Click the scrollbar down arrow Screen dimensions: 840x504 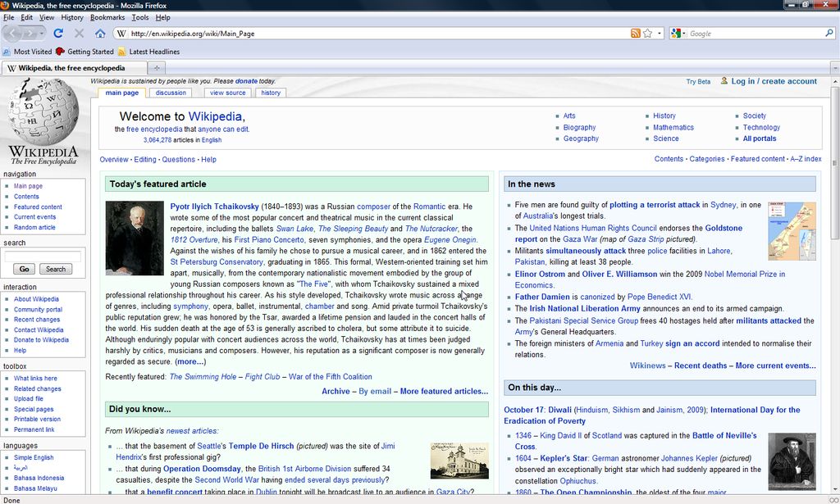tap(835, 489)
